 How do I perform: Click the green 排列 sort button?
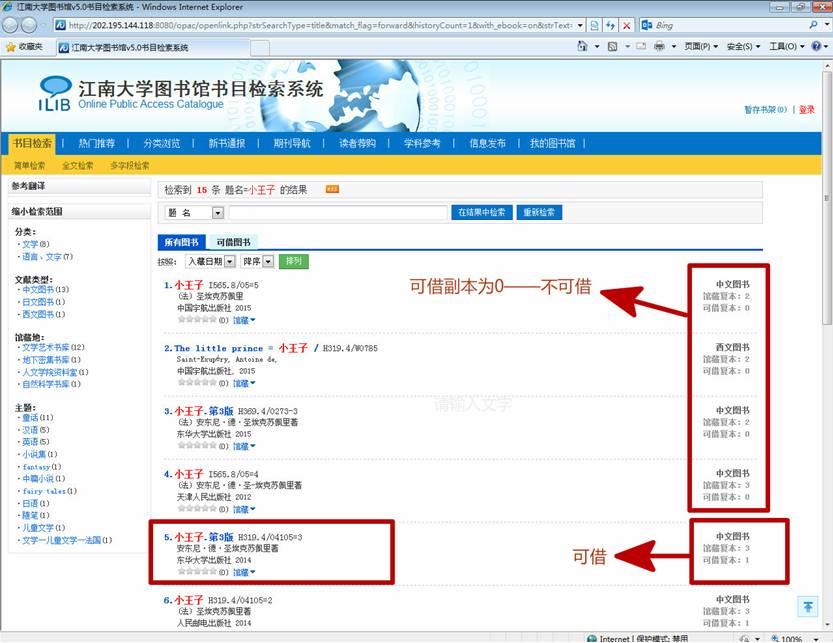(294, 261)
